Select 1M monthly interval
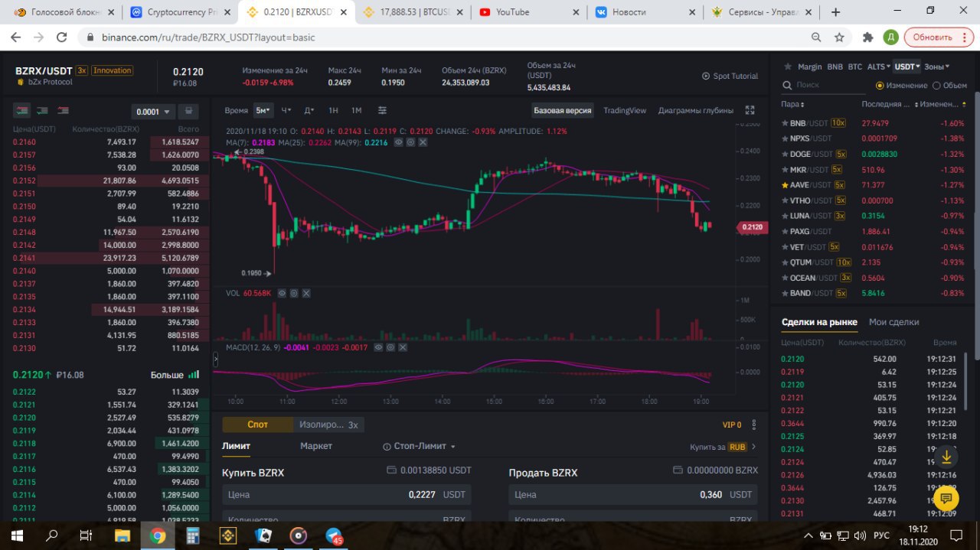Screen dimensions: 980x550 tap(356, 110)
